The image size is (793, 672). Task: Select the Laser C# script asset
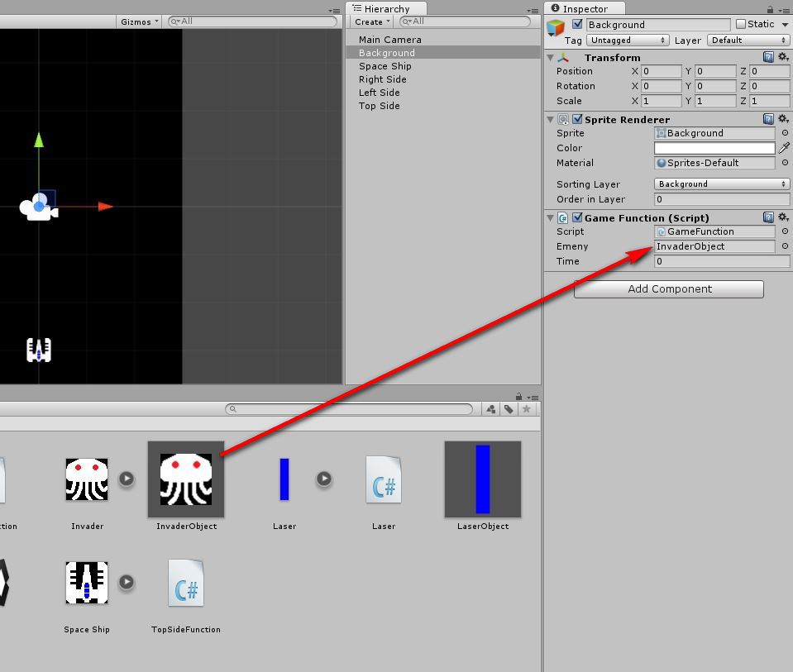[x=384, y=479]
